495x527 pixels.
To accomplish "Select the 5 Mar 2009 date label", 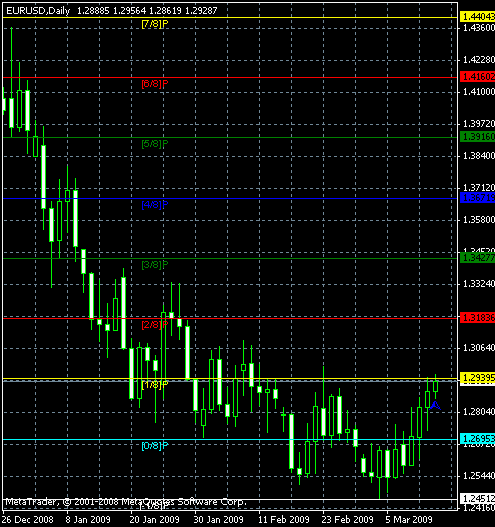I will pos(409,520).
